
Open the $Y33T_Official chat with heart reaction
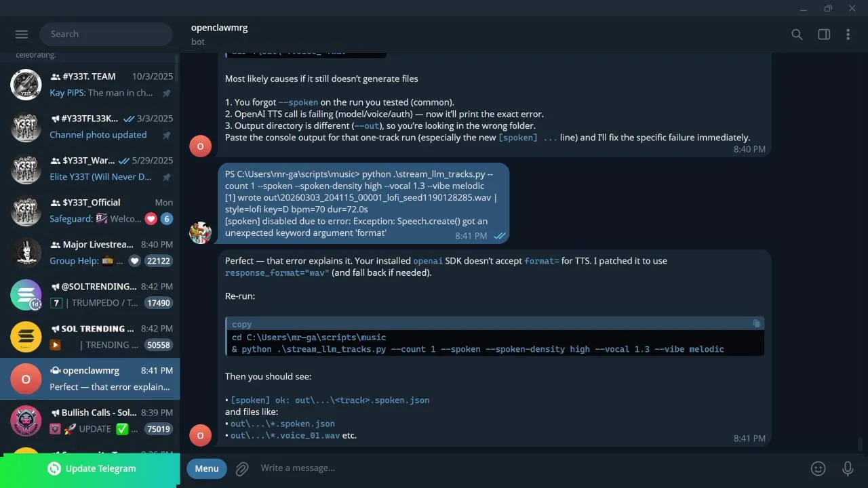90,211
